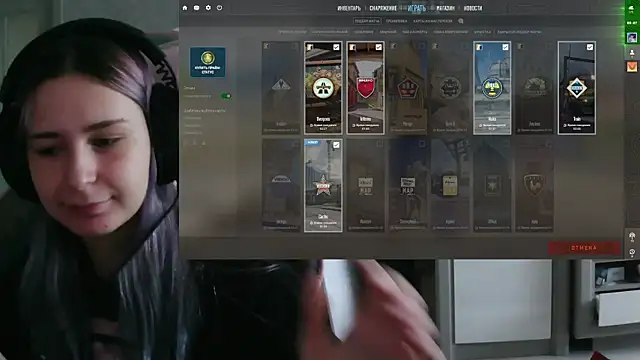This screenshot has width=640, height=360.
Task: Select the Mirage map card
Action: pos(407,88)
